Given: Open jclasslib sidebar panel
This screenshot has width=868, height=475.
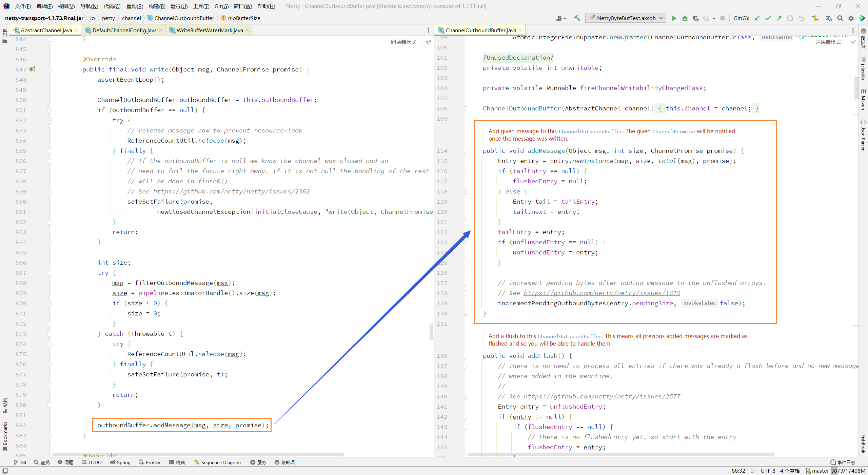Looking at the screenshot, I should point(863,69).
